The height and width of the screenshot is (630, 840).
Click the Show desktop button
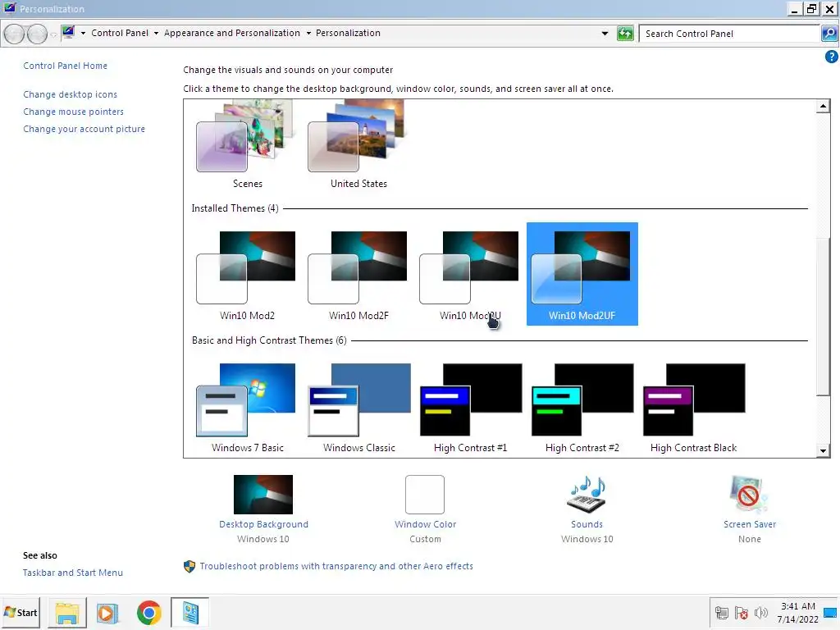pyautogui.click(x=830, y=612)
